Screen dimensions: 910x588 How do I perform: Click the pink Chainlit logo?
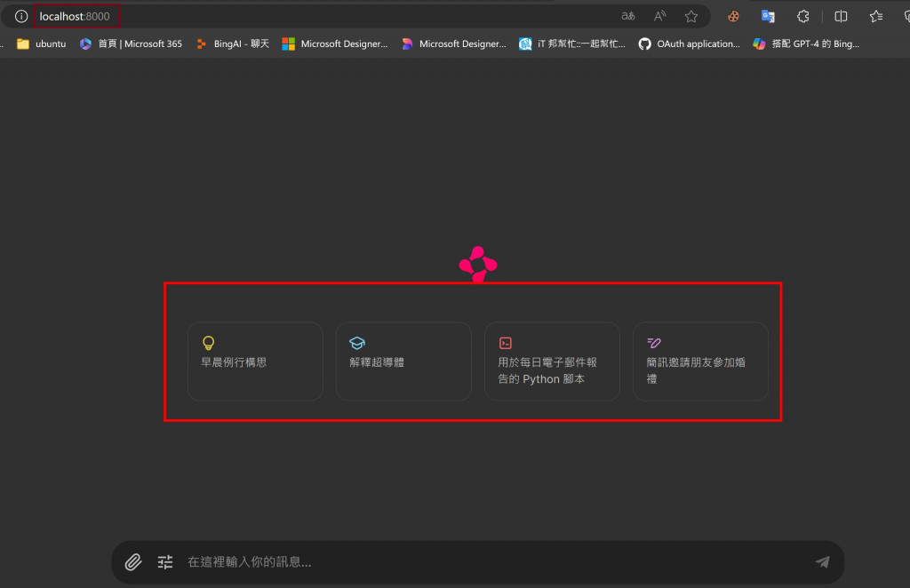click(x=478, y=264)
